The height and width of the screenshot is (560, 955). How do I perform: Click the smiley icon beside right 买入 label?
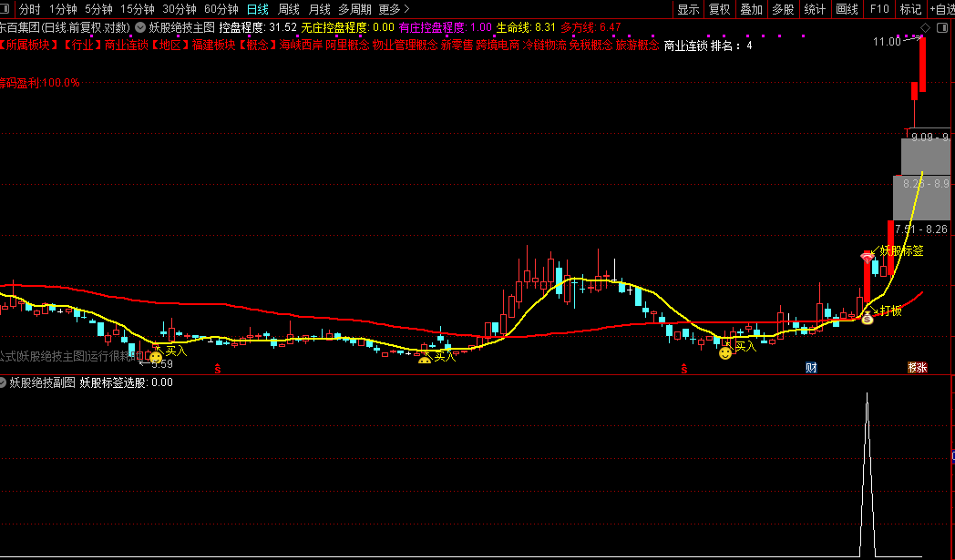pos(725,352)
